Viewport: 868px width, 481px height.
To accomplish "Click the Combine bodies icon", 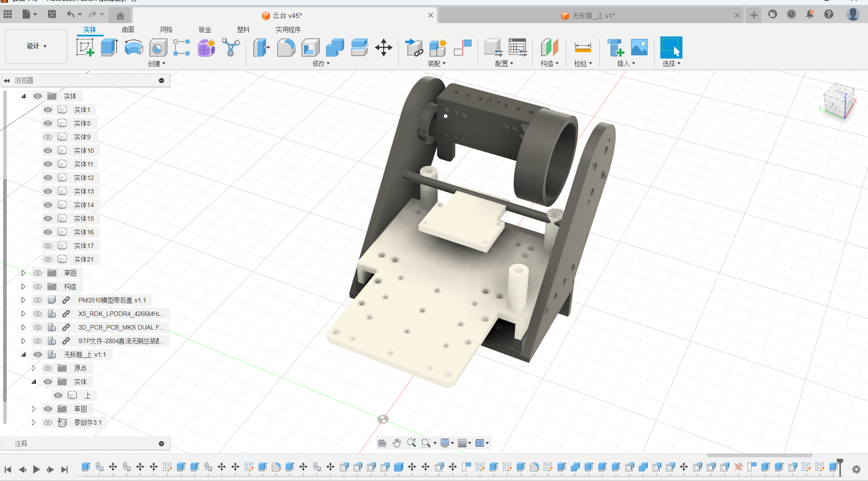I will (x=335, y=47).
